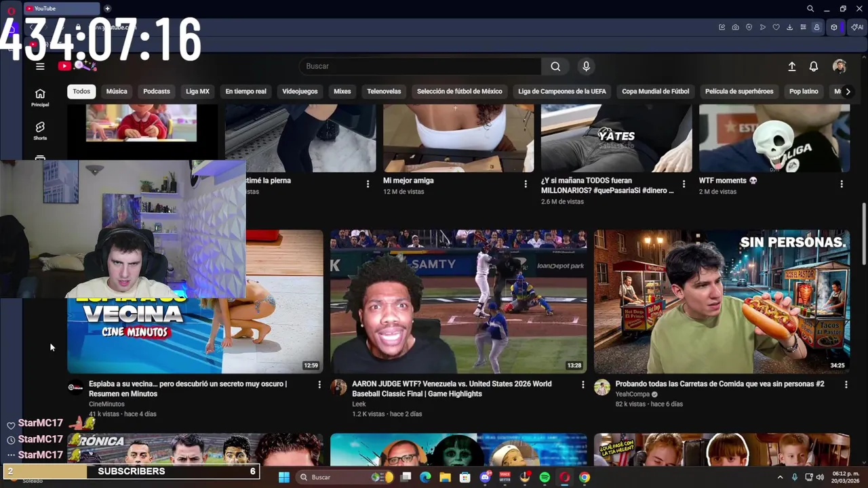
Task: Open File Explorer from taskbar
Action: click(445, 477)
